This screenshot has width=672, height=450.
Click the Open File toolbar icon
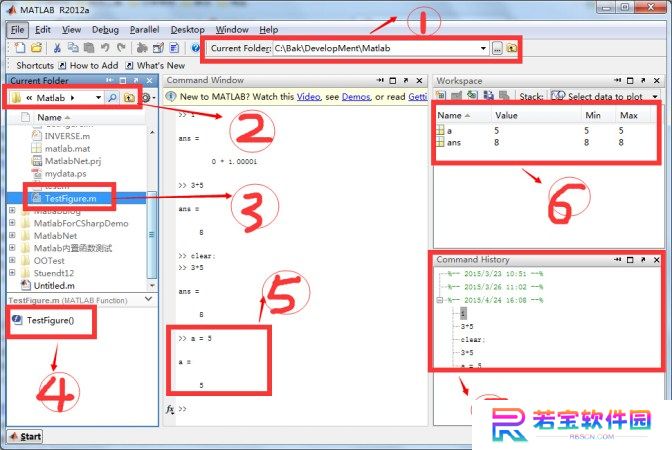tap(36, 48)
